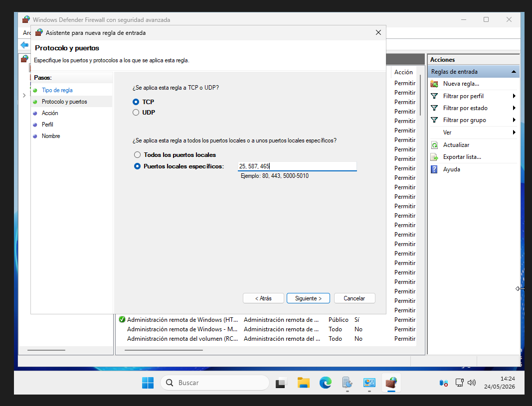This screenshot has width=532, height=406.
Task: Expand Filtrar por perfil submenu arrow
Action: 514,96
